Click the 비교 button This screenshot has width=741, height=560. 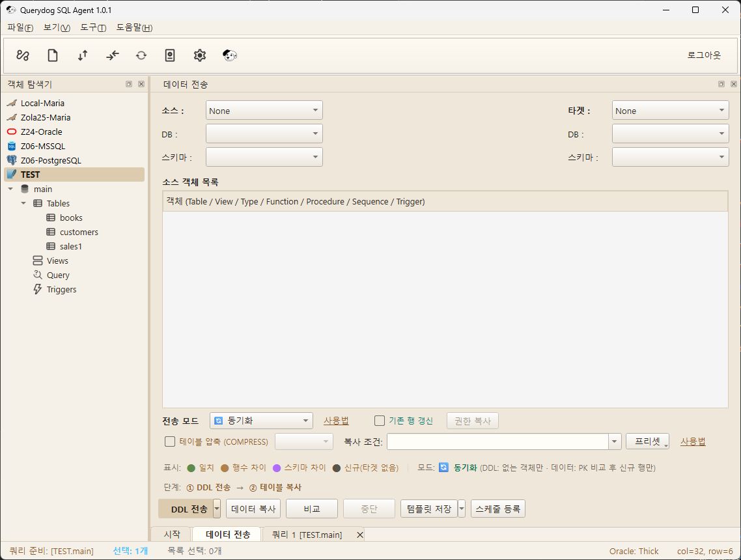pos(312,509)
